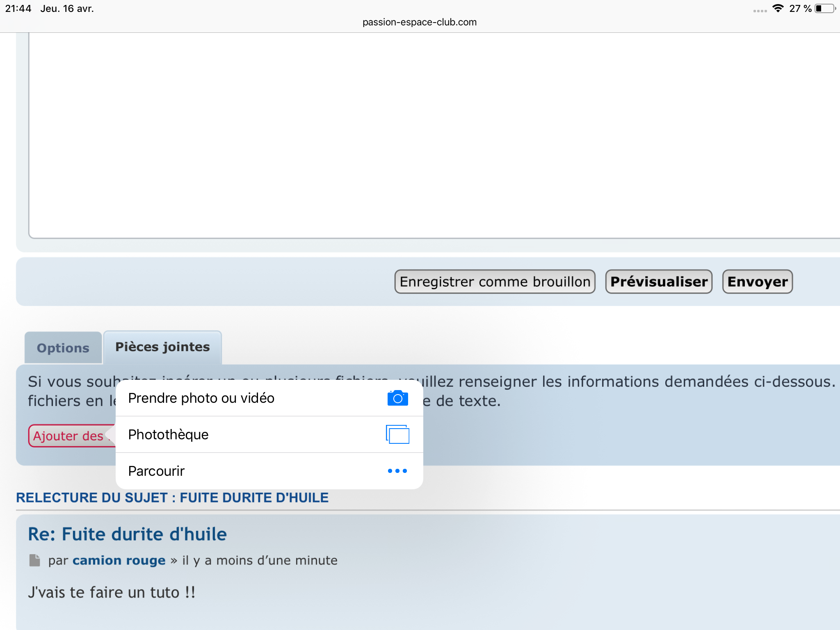This screenshot has width=840, height=630.
Task: Choose 'Prendre photo ou vidéo' option
Action: point(201,398)
